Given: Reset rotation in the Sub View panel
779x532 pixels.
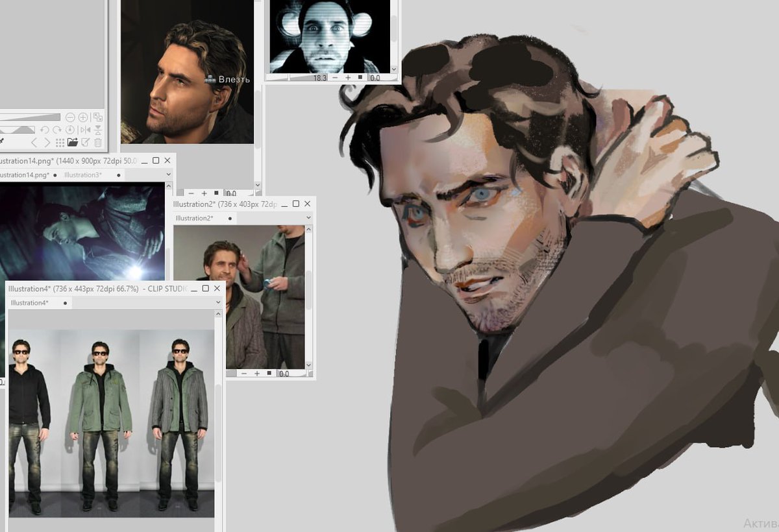Looking at the screenshot, I should pos(70,130).
